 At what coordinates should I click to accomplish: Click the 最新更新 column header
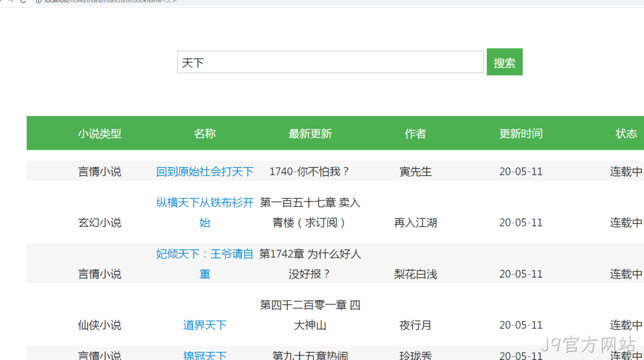tap(310, 134)
